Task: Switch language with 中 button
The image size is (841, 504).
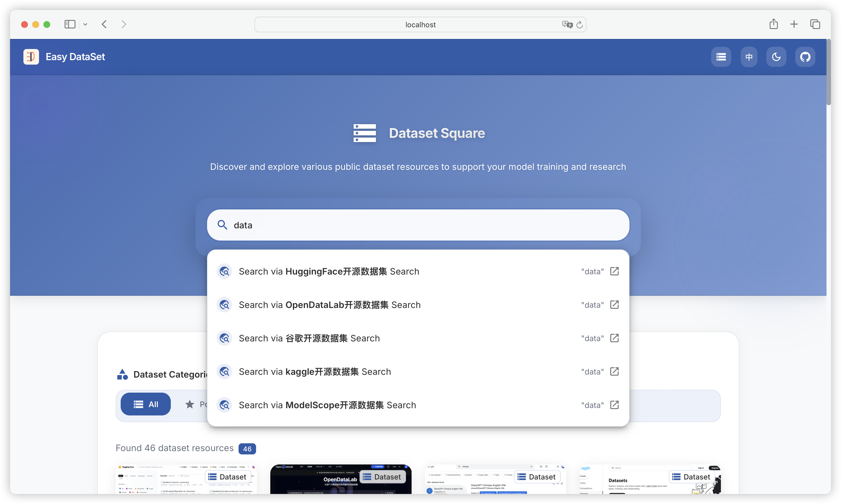Action: 748,57
